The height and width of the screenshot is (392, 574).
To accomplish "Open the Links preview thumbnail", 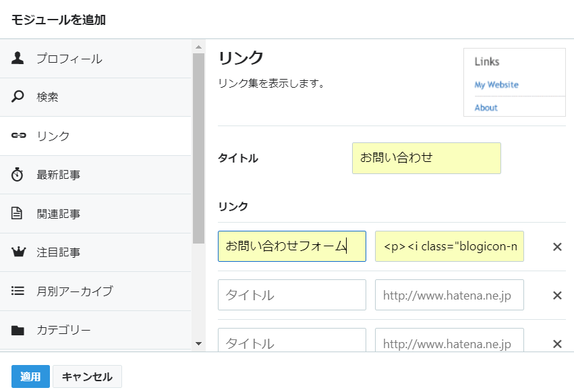I will (x=514, y=82).
